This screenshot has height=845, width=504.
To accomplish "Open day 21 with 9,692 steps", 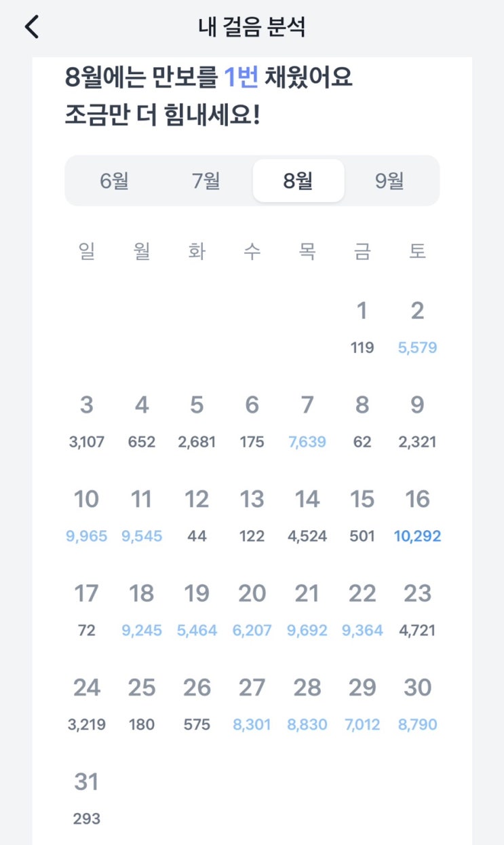I will (x=307, y=611).
